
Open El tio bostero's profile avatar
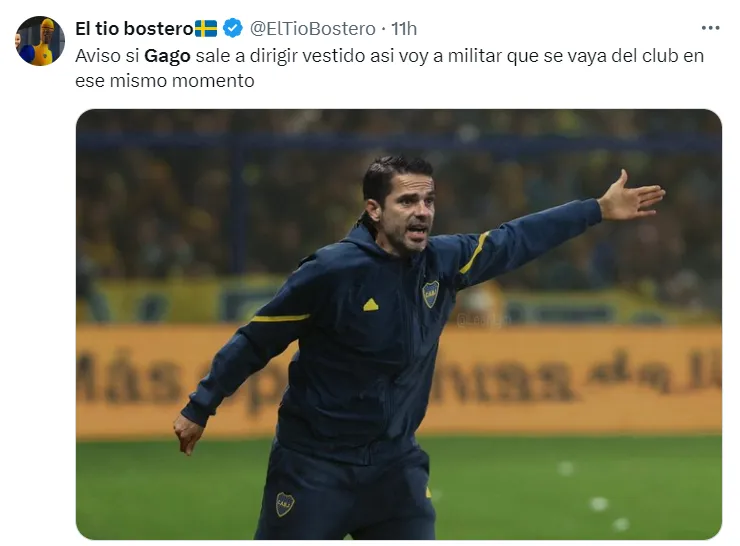[40, 41]
